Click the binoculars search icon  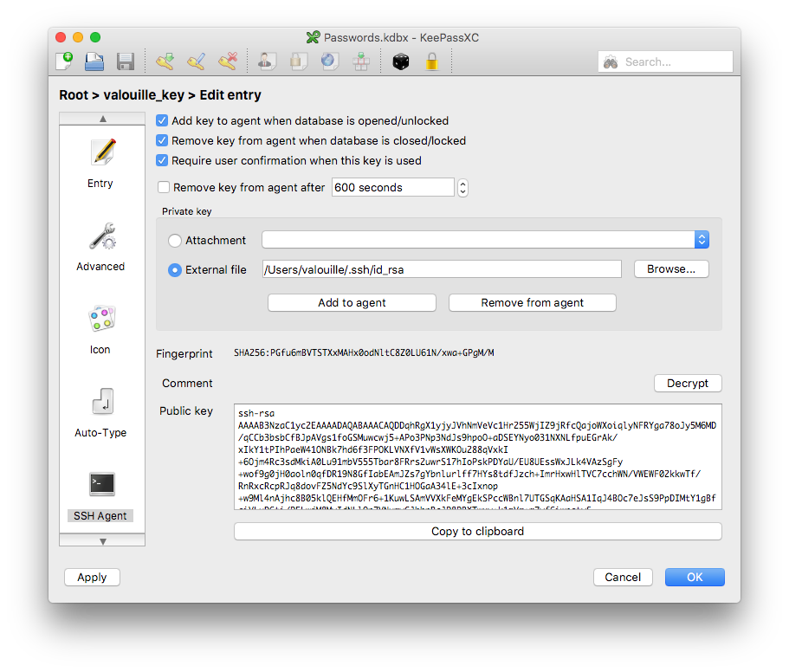coord(611,61)
